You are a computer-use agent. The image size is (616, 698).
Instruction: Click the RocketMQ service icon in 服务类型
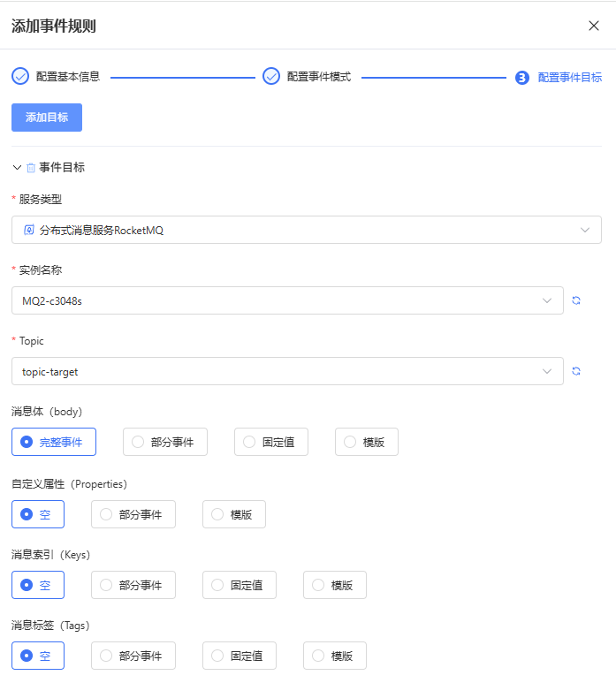[x=29, y=230]
